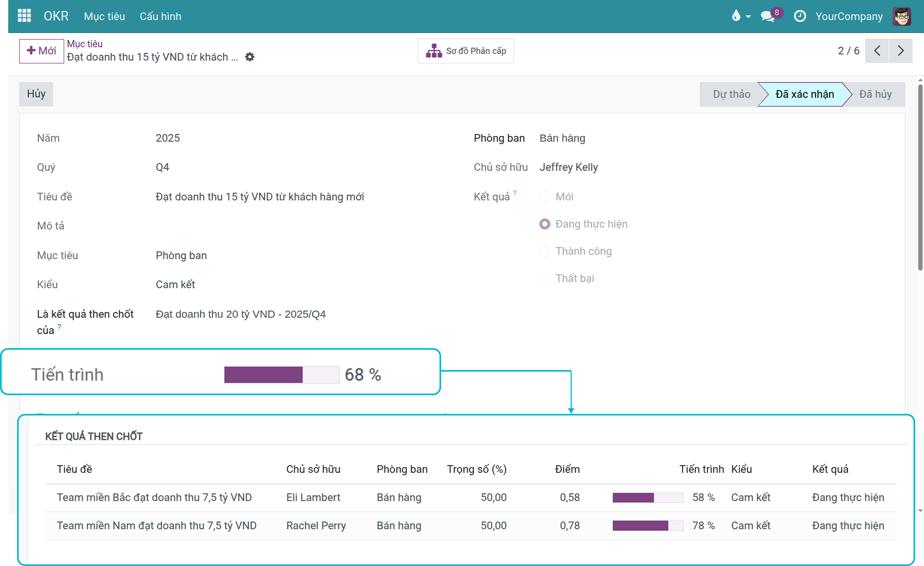The width and height of the screenshot is (924, 566).
Task: Open the Mục tiêu top menu
Action: (104, 16)
